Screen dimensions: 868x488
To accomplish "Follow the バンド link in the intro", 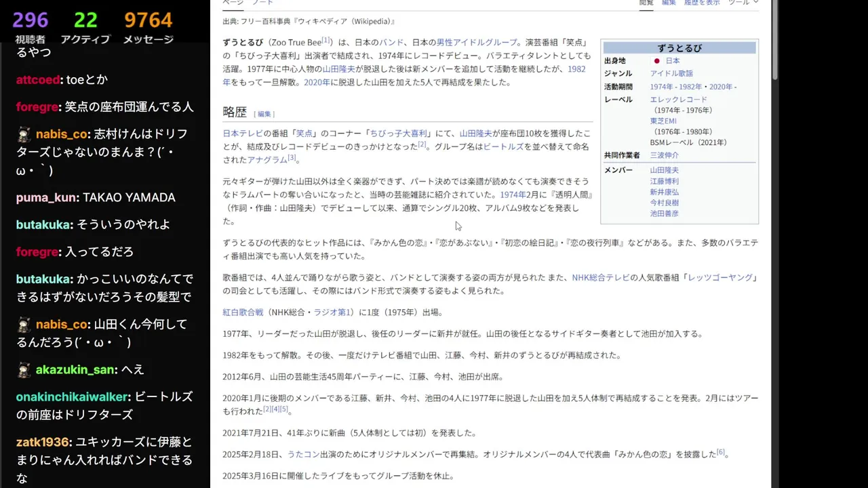I will (391, 42).
